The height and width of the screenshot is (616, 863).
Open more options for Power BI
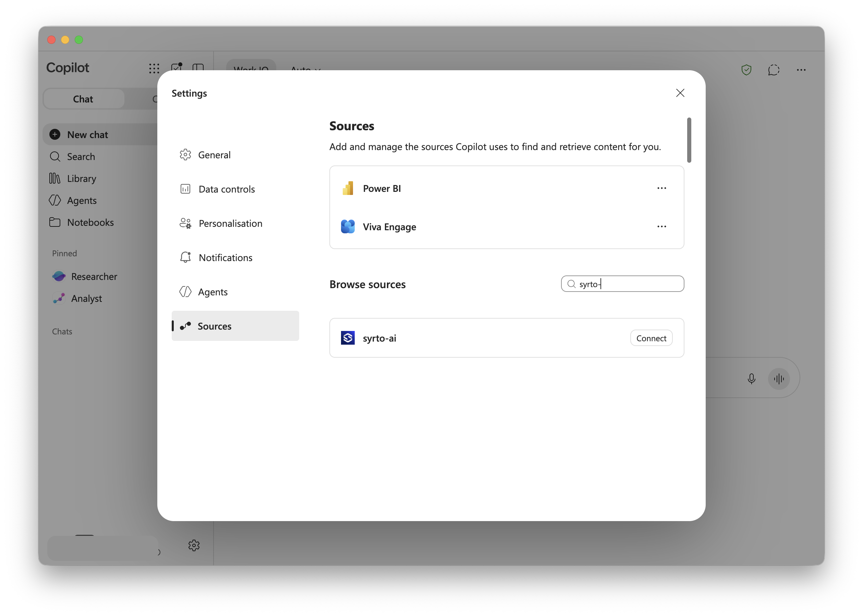661,188
